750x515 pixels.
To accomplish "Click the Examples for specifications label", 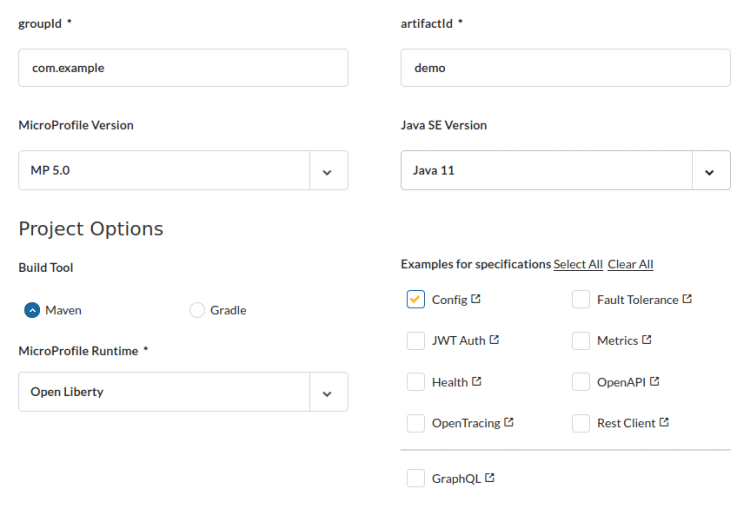I will tap(476, 264).
